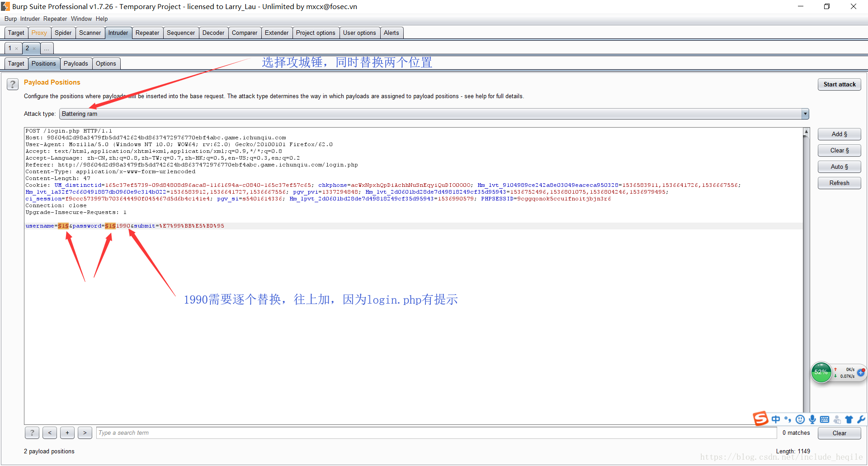Image resolution: width=868 pixels, height=466 pixels.
Task: Click the plus search options button
Action: tap(67, 433)
